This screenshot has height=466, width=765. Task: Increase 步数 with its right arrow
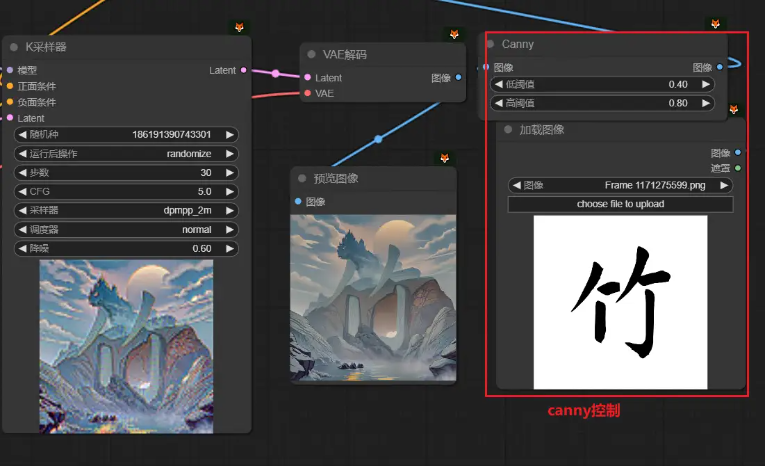click(230, 172)
